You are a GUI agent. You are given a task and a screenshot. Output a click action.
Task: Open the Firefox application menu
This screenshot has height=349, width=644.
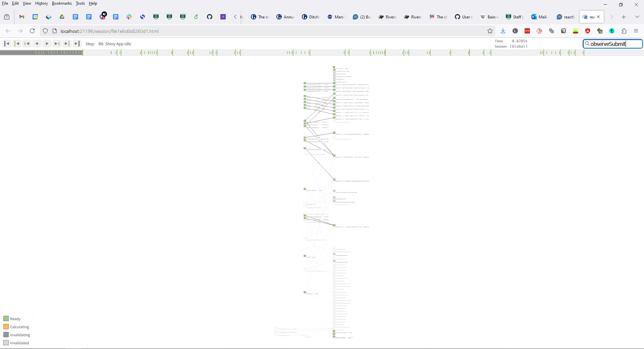point(636,31)
